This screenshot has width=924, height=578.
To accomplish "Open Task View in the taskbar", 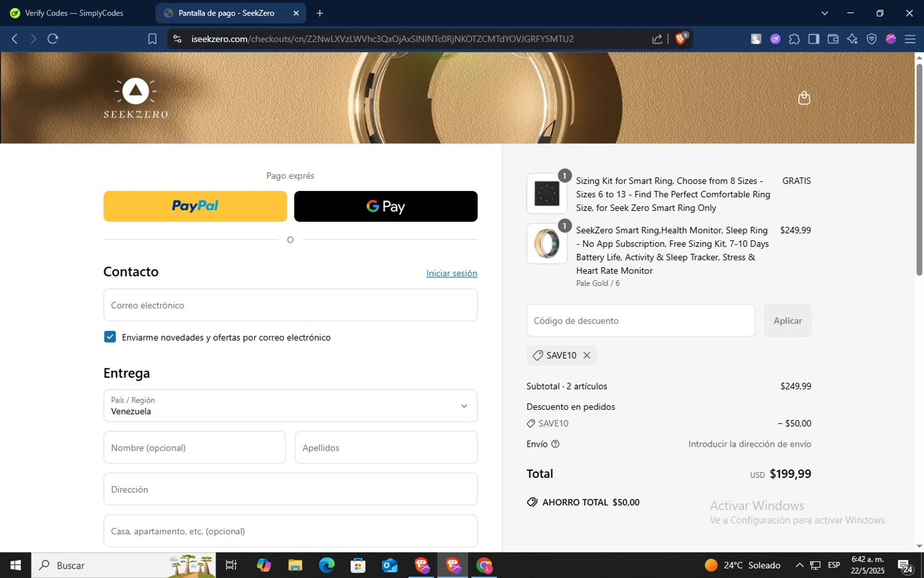I will coord(231,565).
